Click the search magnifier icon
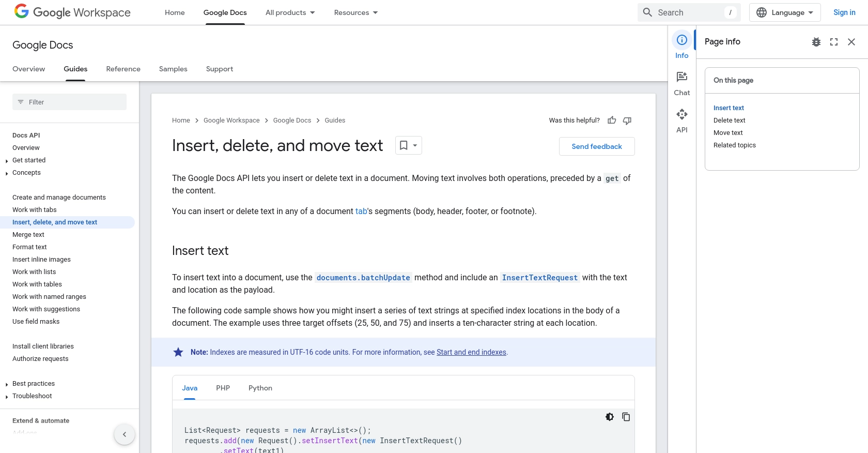The image size is (868, 453). click(647, 12)
